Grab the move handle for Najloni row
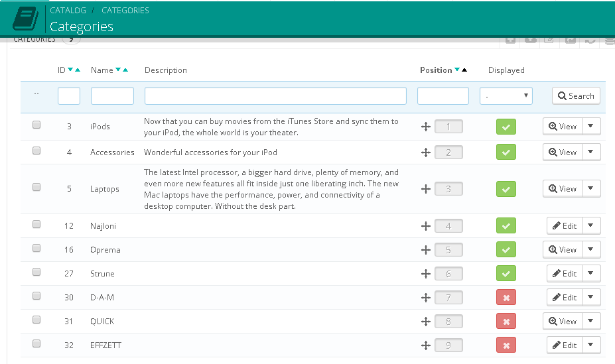615x364 pixels. click(426, 226)
